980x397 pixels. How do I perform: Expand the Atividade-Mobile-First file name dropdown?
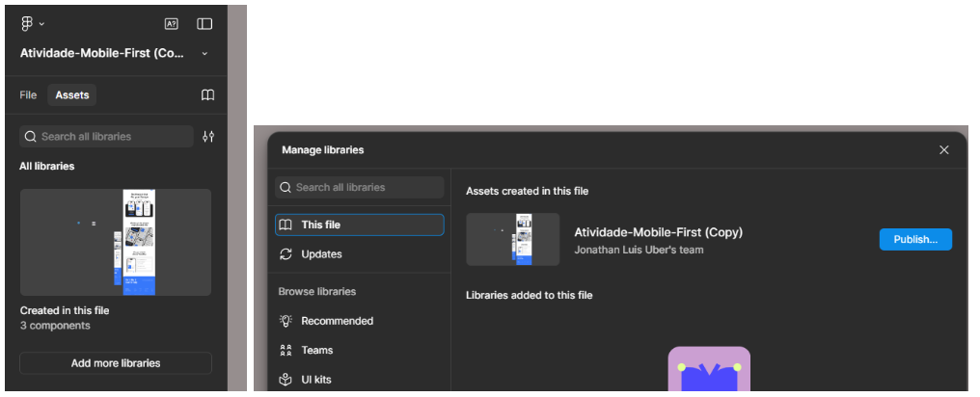point(204,54)
